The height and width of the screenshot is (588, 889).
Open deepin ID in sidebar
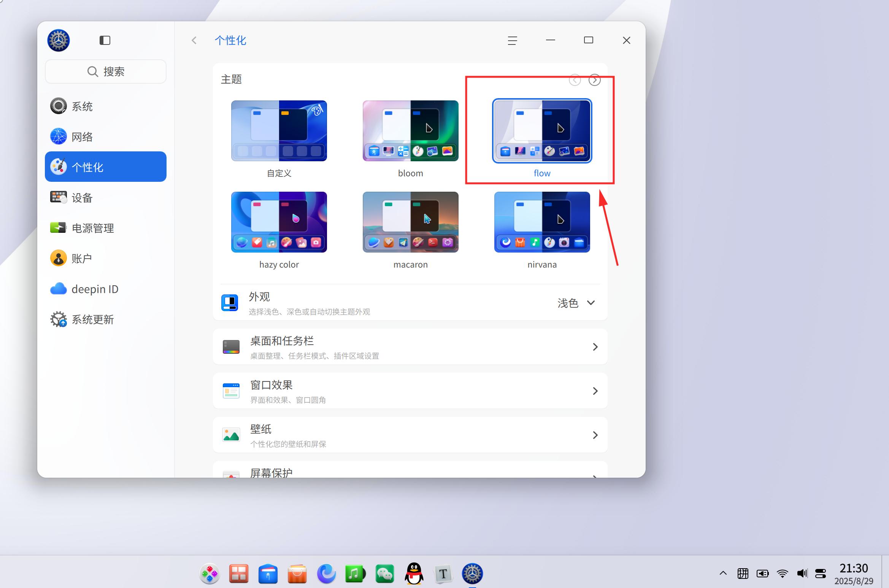(106, 289)
